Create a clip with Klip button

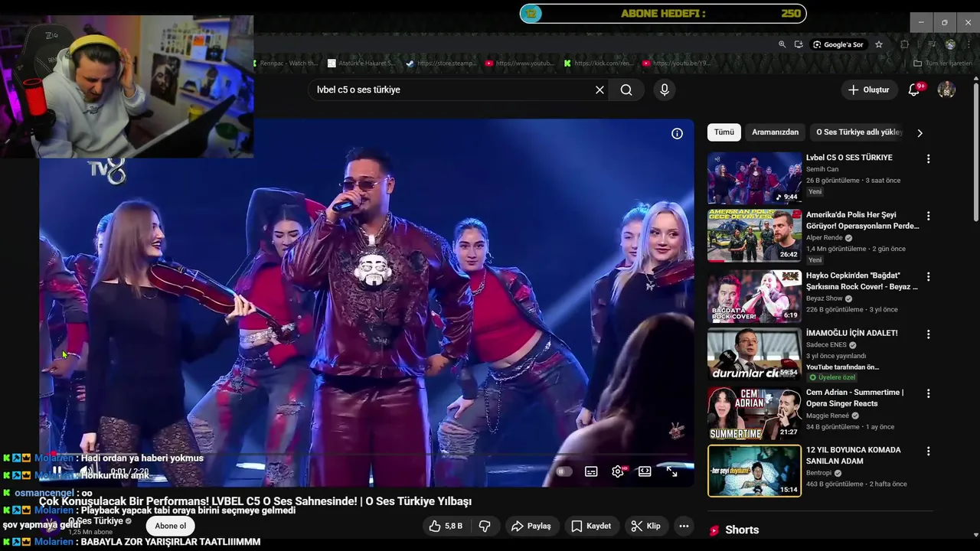point(645,526)
